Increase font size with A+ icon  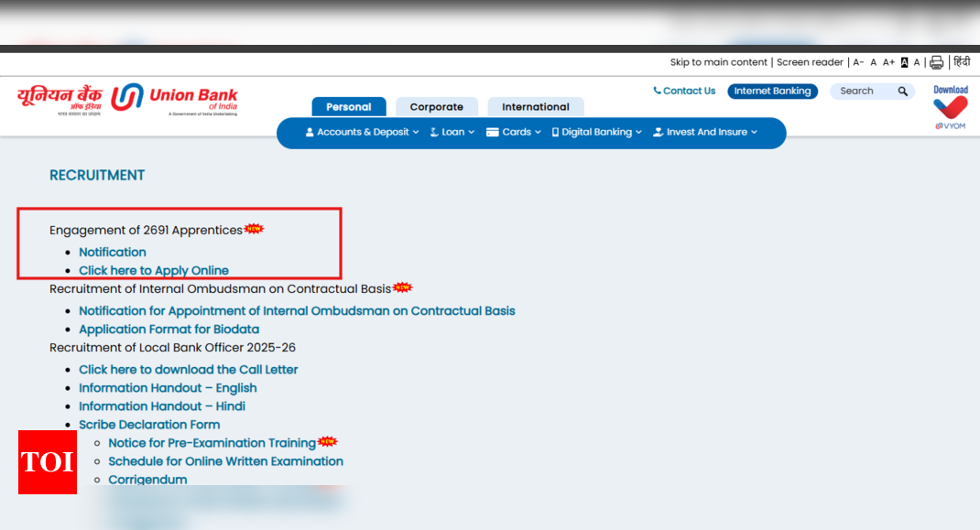(x=888, y=62)
